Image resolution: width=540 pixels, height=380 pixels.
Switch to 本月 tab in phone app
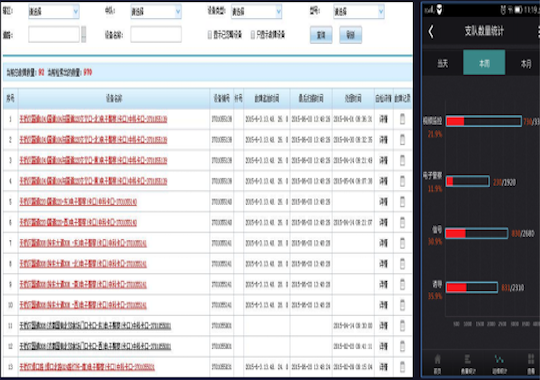click(526, 63)
